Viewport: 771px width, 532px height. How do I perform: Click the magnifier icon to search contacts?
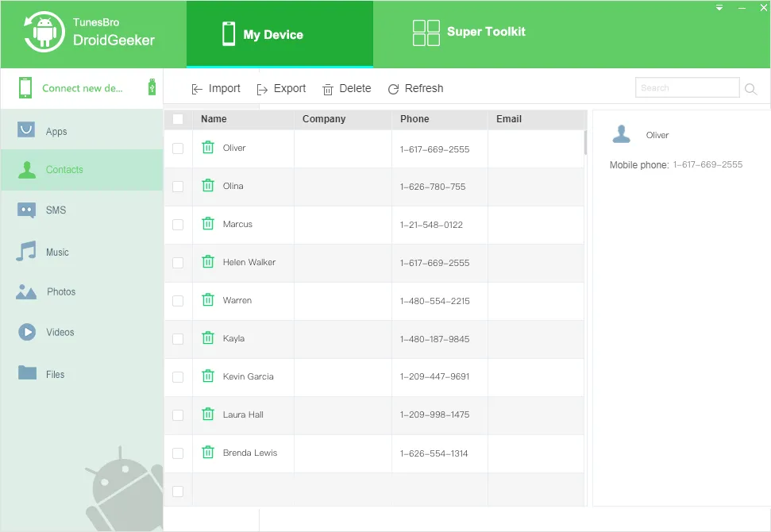(x=750, y=89)
